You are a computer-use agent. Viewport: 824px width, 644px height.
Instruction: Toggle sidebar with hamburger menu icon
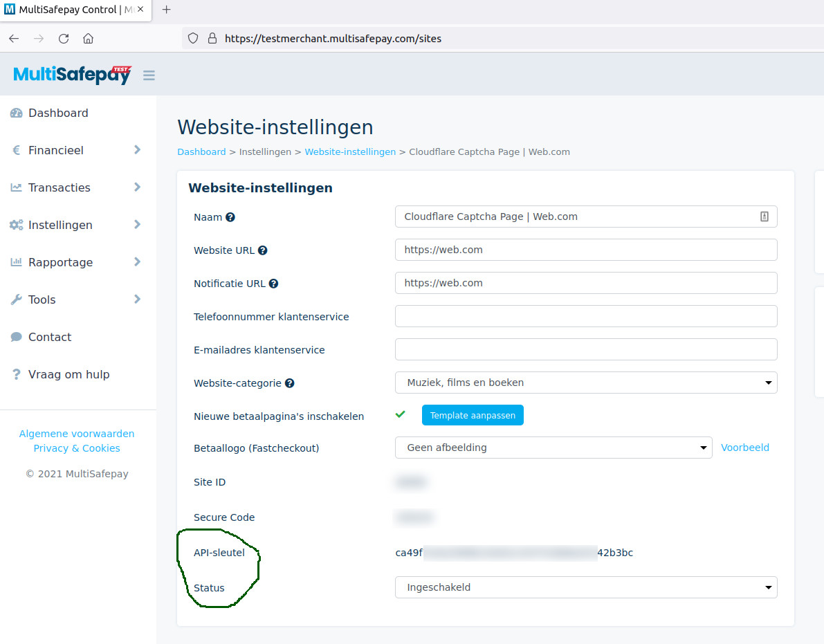[x=149, y=75]
